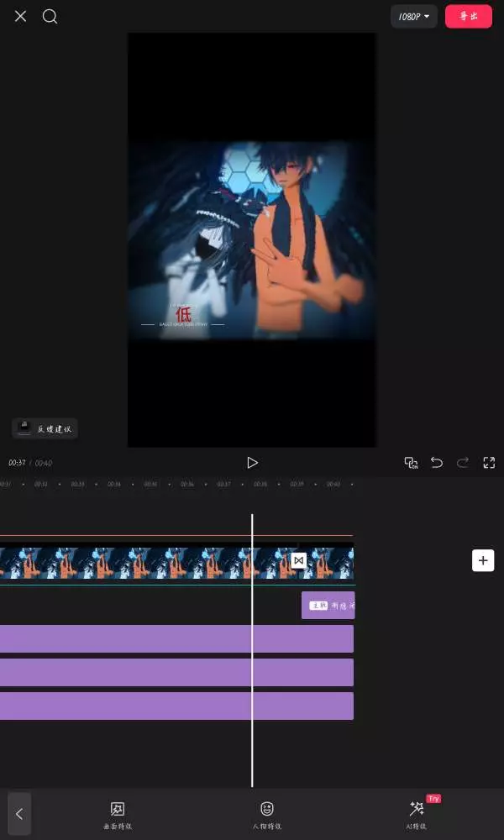
Task: Open the transition icon between clips
Action: (x=298, y=560)
